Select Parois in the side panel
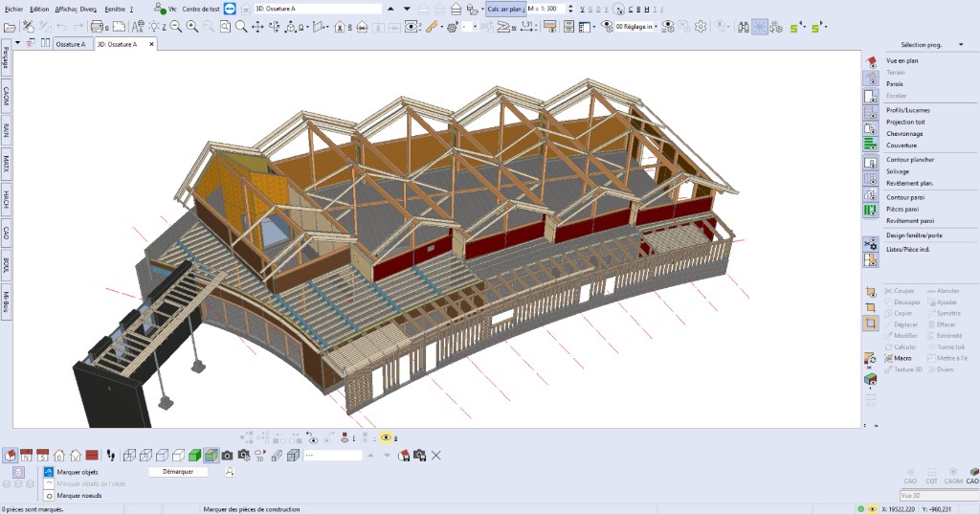The image size is (980, 514). [895, 84]
